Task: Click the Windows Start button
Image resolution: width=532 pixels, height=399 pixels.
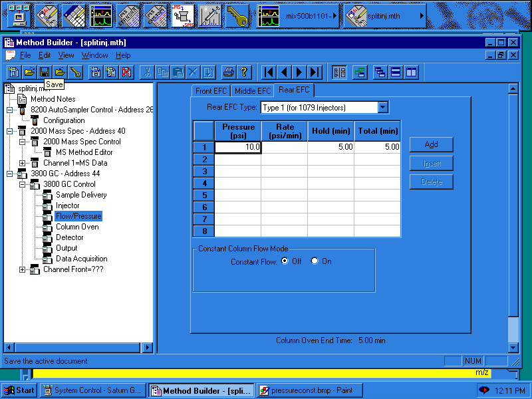Action: [20, 390]
